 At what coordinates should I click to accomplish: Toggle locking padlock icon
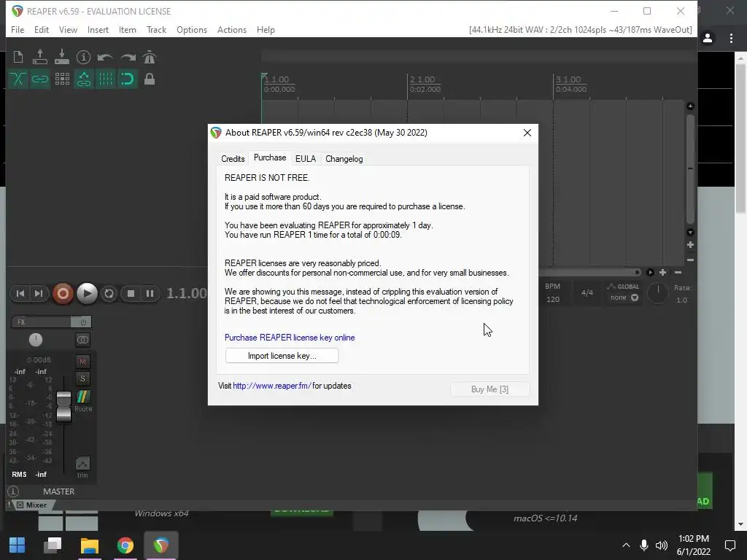point(150,79)
